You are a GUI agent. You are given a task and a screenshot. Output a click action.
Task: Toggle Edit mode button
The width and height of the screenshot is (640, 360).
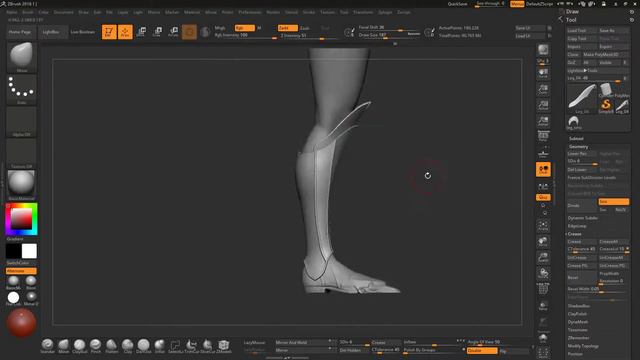point(109,32)
